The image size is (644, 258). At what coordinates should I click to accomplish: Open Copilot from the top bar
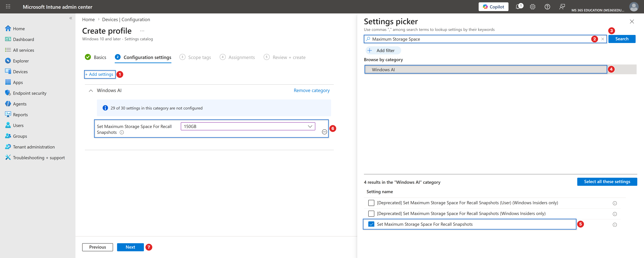click(x=493, y=7)
